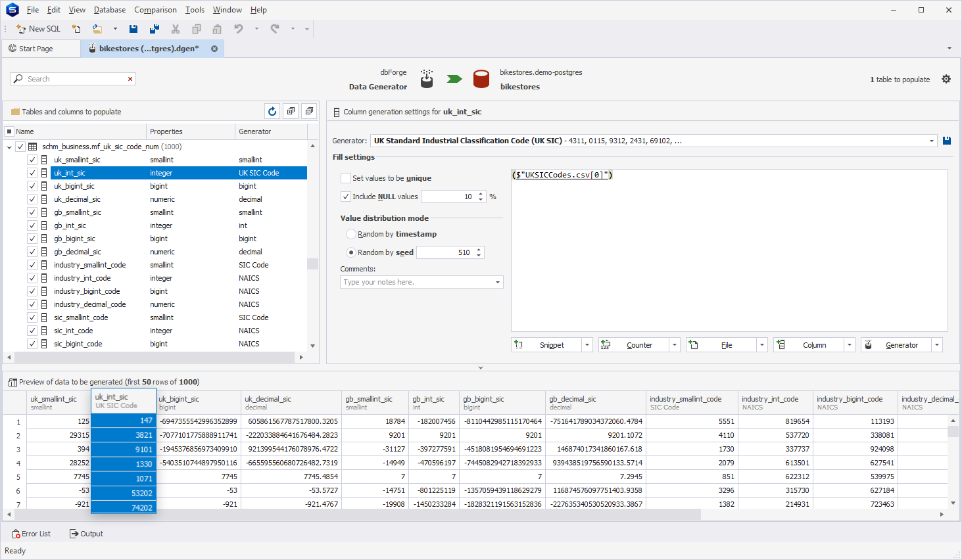962x560 pixels.
Task: Click the open file folder icon
Action: click(x=97, y=29)
